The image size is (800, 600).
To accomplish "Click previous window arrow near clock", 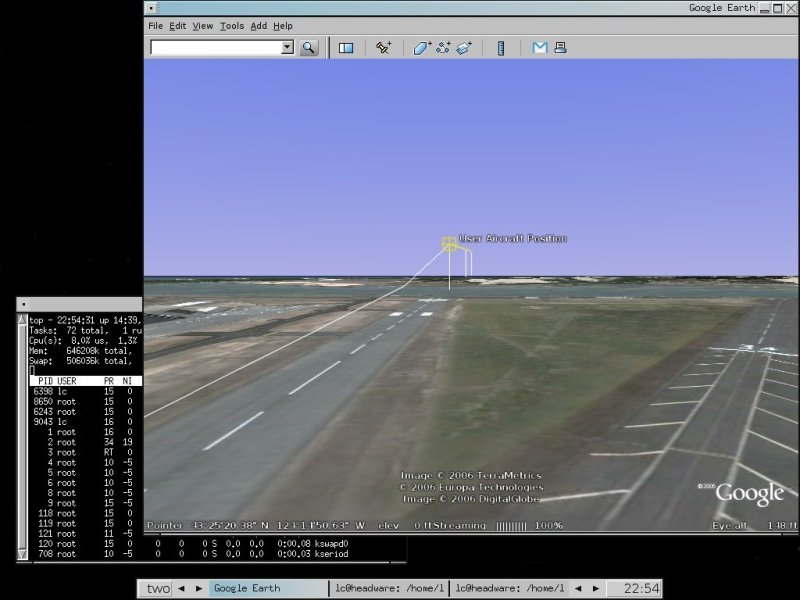I will coord(578,589).
